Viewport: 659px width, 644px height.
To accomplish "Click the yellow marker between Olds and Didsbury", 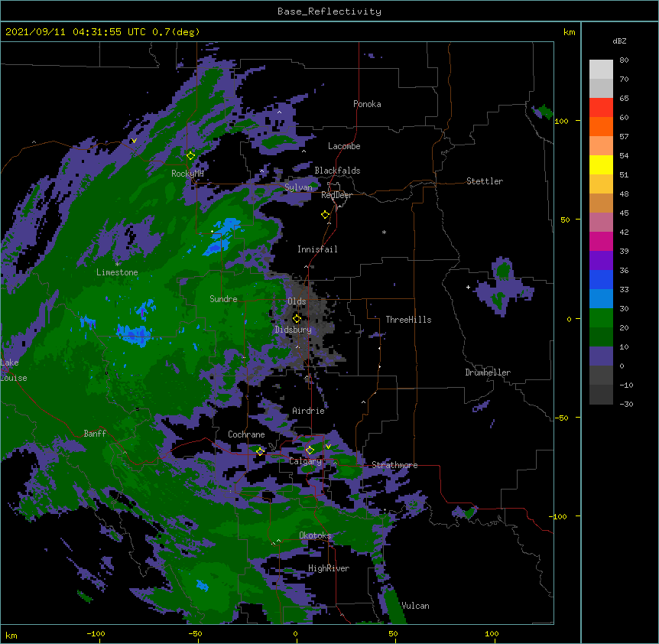I will [297, 319].
